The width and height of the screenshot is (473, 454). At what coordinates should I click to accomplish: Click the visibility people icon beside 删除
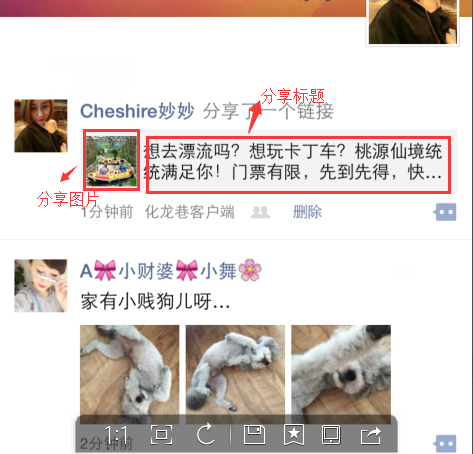(x=260, y=212)
